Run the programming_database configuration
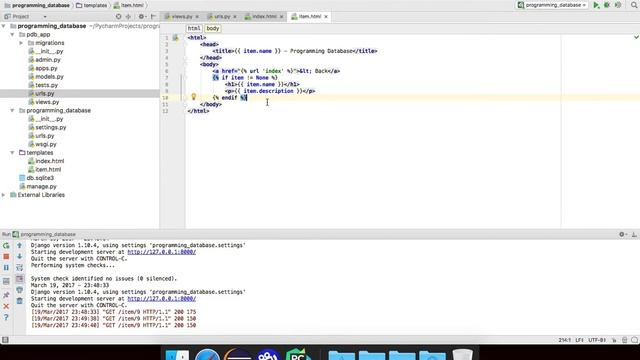The width and height of the screenshot is (640, 360). click(x=596, y=5)
